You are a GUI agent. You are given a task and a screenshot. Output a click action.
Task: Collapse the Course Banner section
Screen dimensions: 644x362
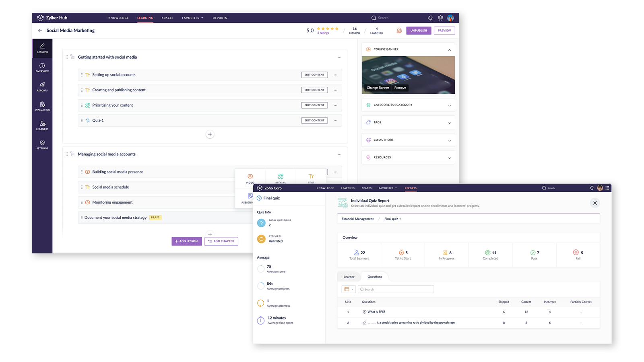[450, 49]
